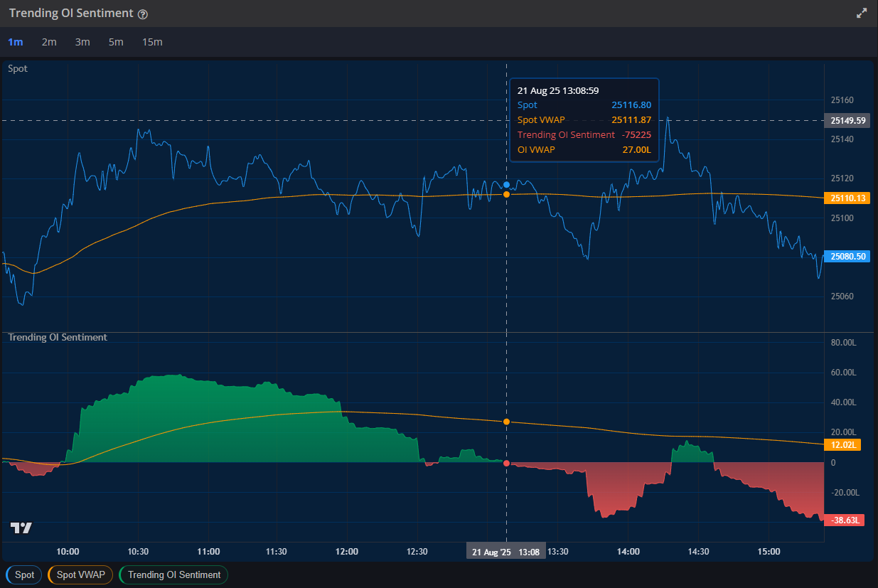Click the red -38.63L sentiment axis label
The image size is (878, 588).
(x=845, y=520)
